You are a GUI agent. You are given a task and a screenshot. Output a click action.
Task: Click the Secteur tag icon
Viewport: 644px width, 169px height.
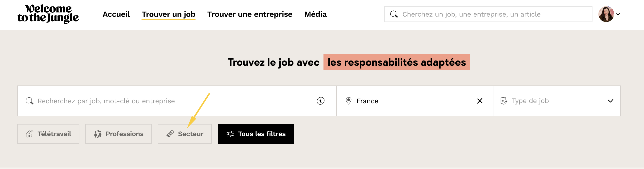[170, 134]
